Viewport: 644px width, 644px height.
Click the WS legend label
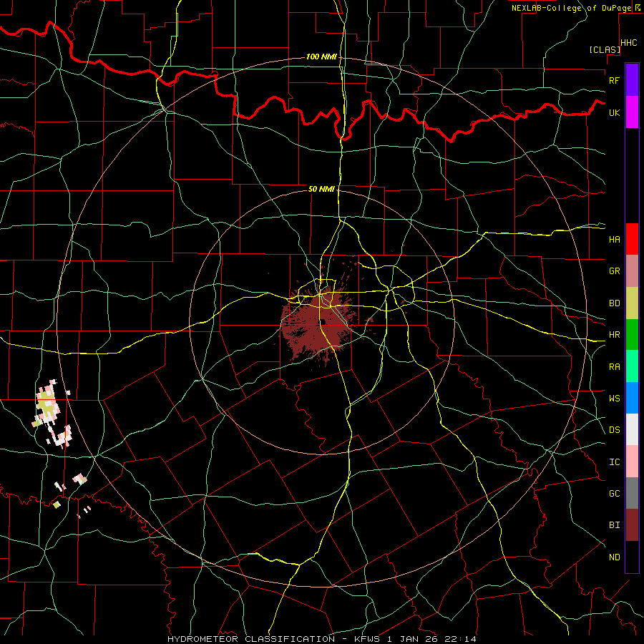pyautogui.click(x=614, y=399)
